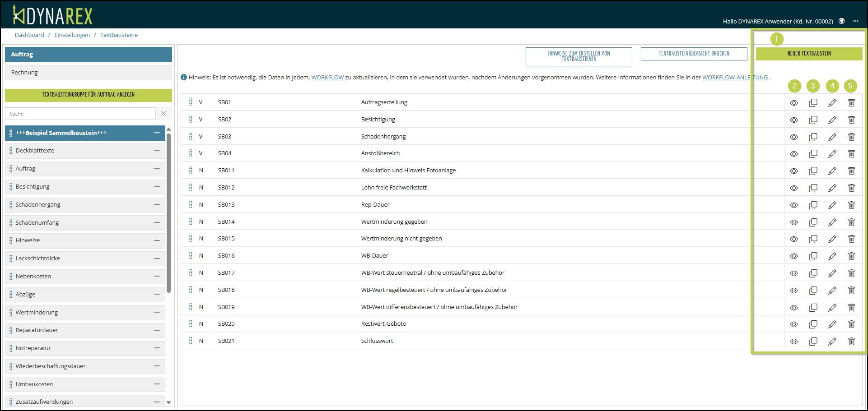Click the drag handle of the SB04 row
Image resolution: width=868 pixels, height=411 pixels.
pos(191,153)
